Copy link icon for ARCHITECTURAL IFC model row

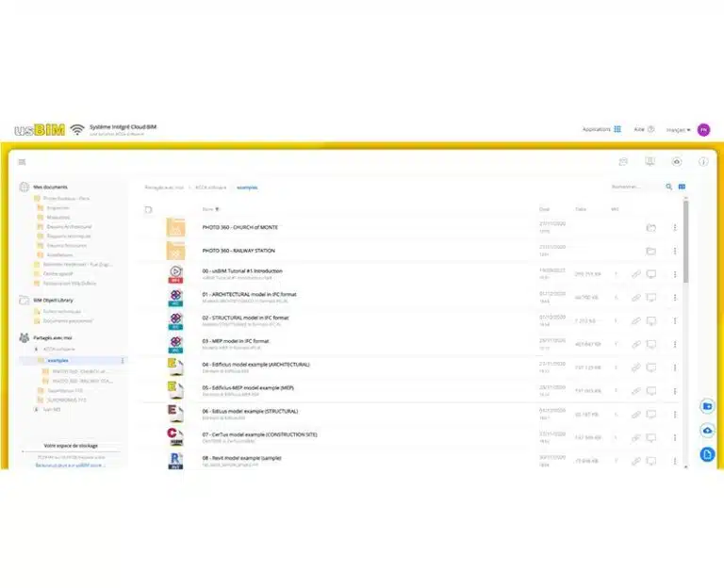pyautogui.click(x=635, y=297)
